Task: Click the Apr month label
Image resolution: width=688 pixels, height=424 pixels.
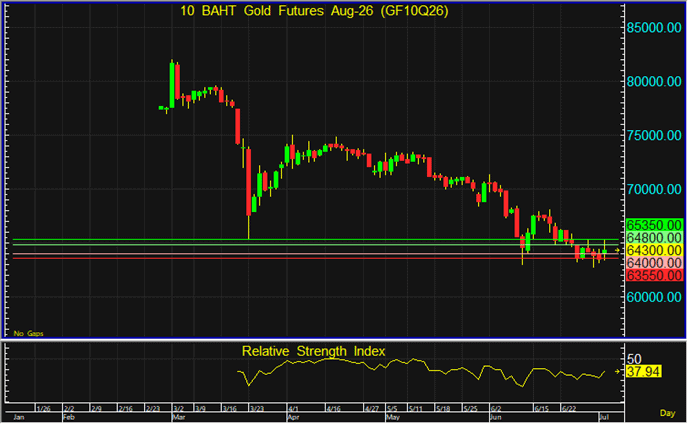Action: [293, 417]
